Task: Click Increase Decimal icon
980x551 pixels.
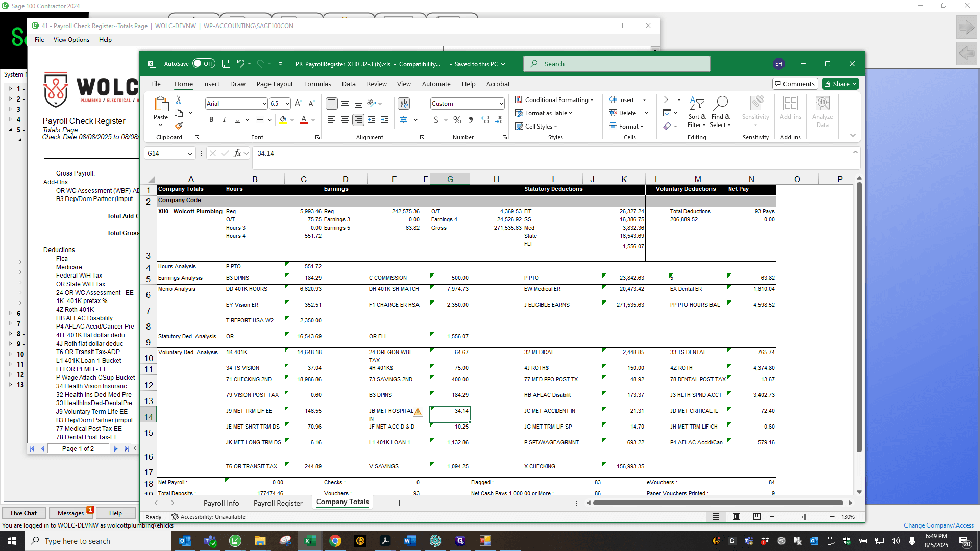Action: pos(485,120)
